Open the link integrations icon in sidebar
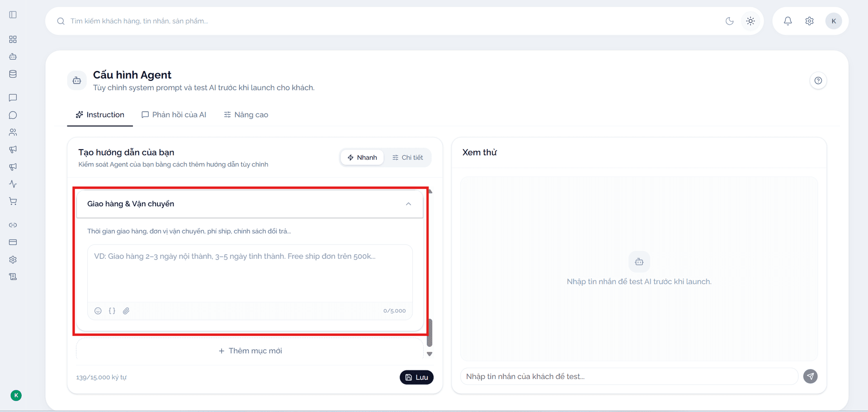The width and height of the screenshot is (868, 412). point(13,225)
